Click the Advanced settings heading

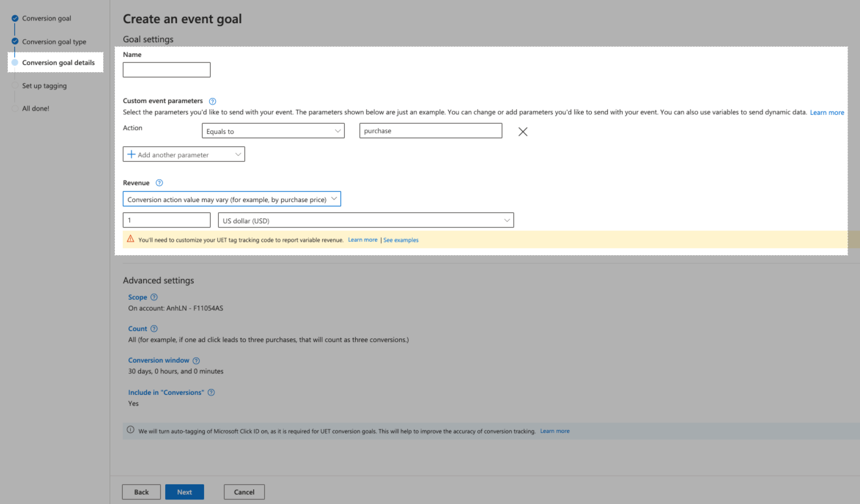pyautogui.click(x=158, y=280)
